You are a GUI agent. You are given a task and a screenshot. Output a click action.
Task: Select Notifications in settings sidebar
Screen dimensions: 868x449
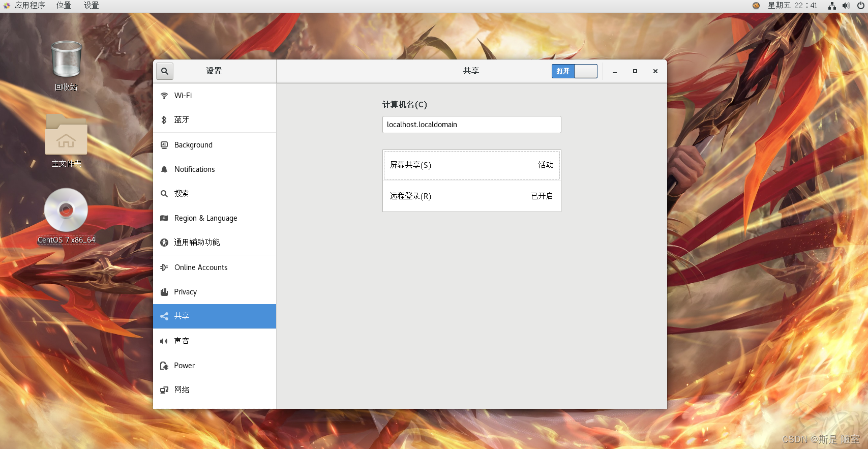coord(215,169)
